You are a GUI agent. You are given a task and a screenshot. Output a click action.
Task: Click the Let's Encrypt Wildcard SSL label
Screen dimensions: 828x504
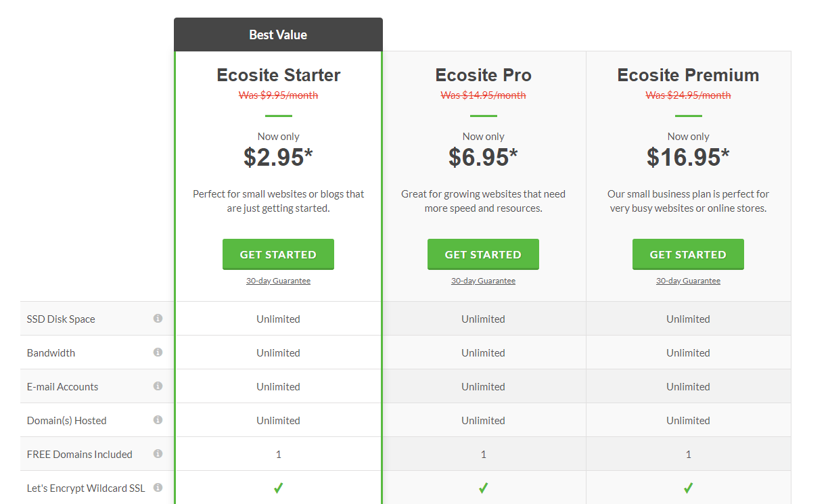(x=86, y=488)
